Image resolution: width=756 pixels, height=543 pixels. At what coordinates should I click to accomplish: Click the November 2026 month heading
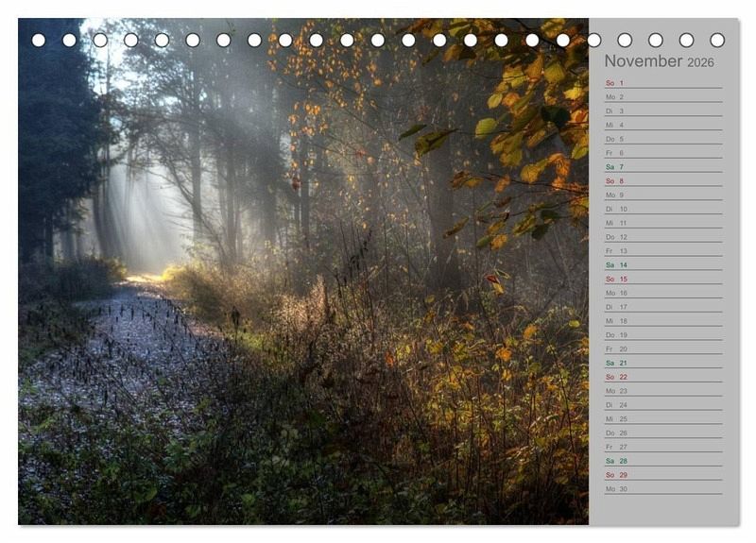click(660, 61)
